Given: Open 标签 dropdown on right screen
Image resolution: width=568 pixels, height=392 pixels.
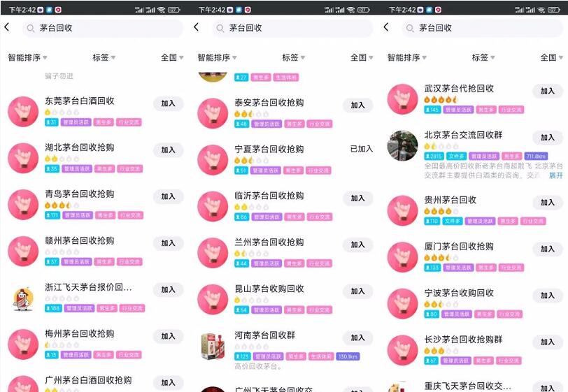Looking at the screenshot, I should tap(483, 57).
